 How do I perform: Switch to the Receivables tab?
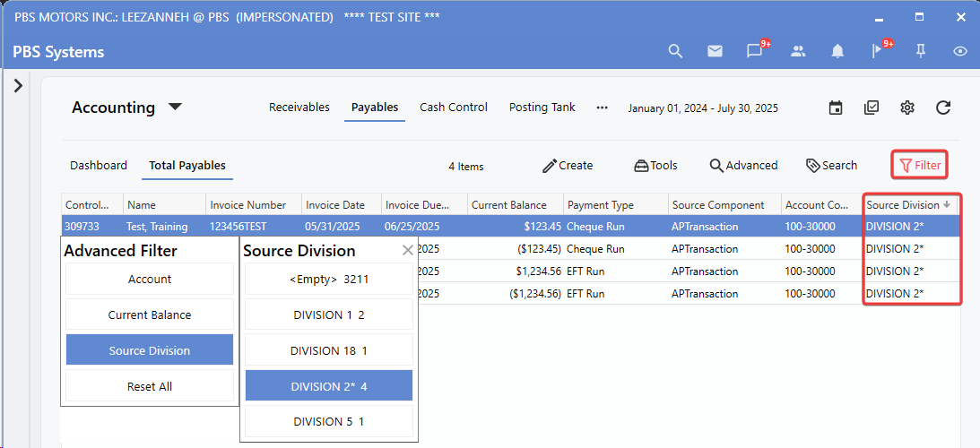299,108
